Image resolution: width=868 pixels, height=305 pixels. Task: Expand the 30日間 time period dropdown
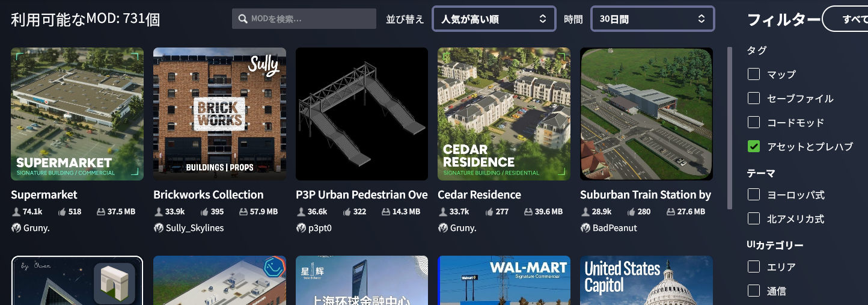coord(653,19)
